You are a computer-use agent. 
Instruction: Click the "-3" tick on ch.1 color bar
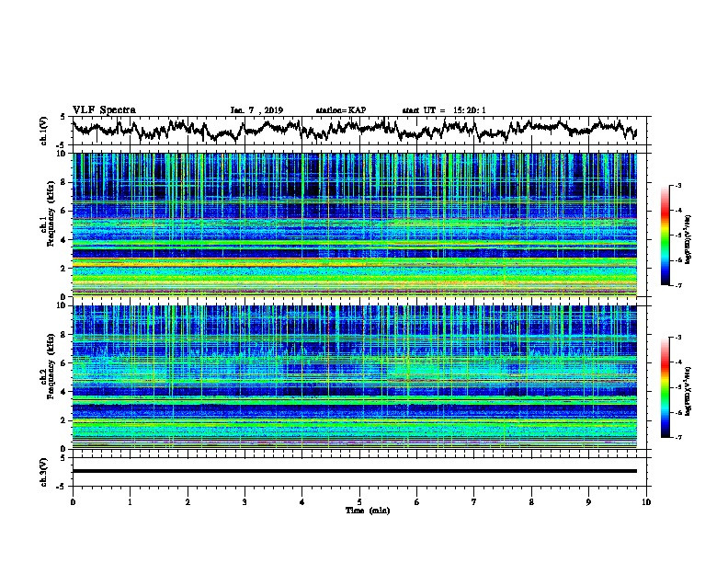(678, 186)
